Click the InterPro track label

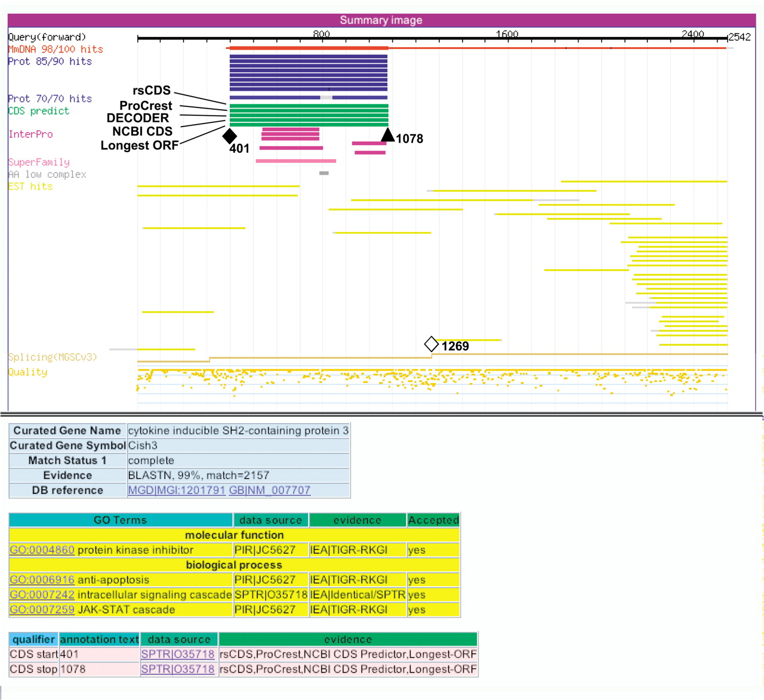click(30, 134)
